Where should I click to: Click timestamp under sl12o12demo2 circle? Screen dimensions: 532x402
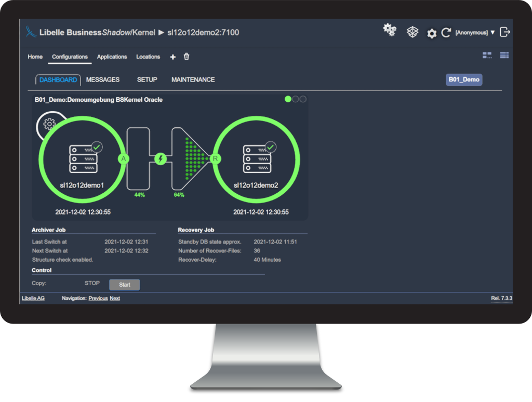point(261,212)
